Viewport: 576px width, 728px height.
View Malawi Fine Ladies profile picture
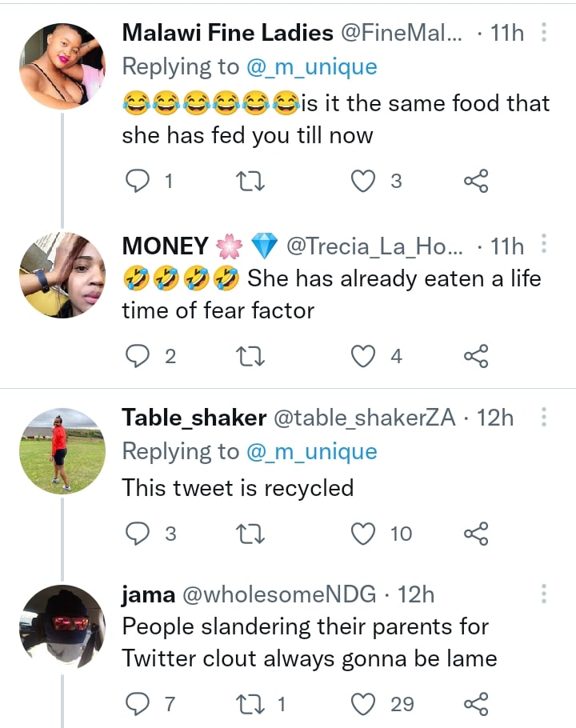[62, 66]
